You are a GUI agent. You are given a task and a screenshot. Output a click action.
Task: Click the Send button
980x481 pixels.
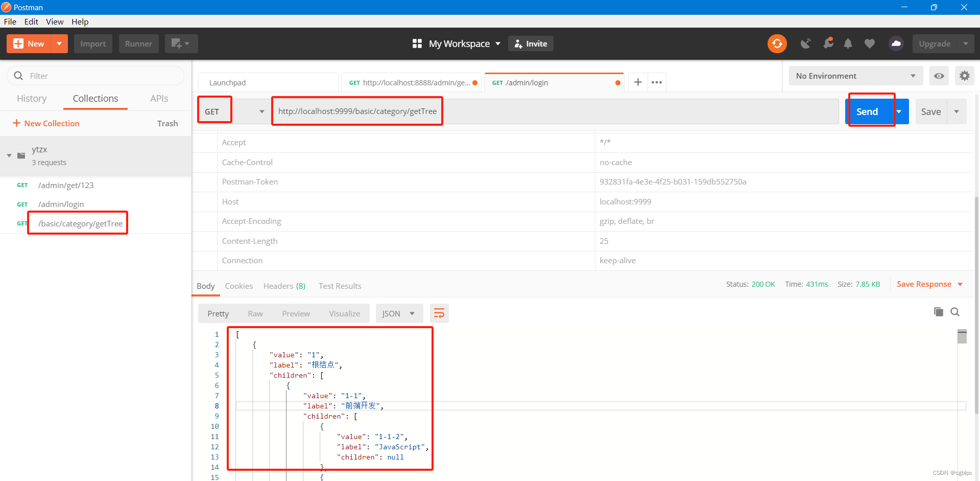[x=868, y=111]
